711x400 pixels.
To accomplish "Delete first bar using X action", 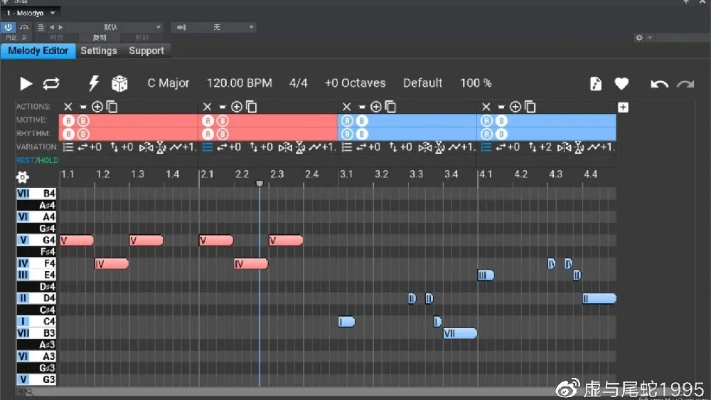I will coord(68,107).
